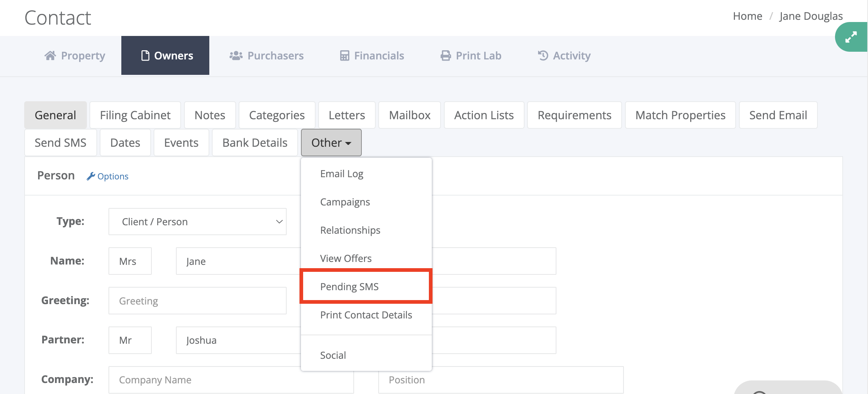868x394 pixels.
Task: Click the wrench icon next to Options
Action: [91, 176]
